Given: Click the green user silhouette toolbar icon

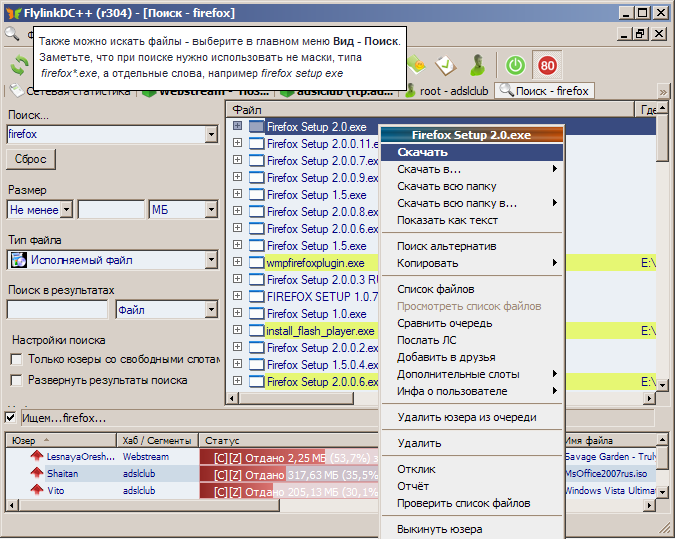Looking at the screenshot, I should (477, 65).
